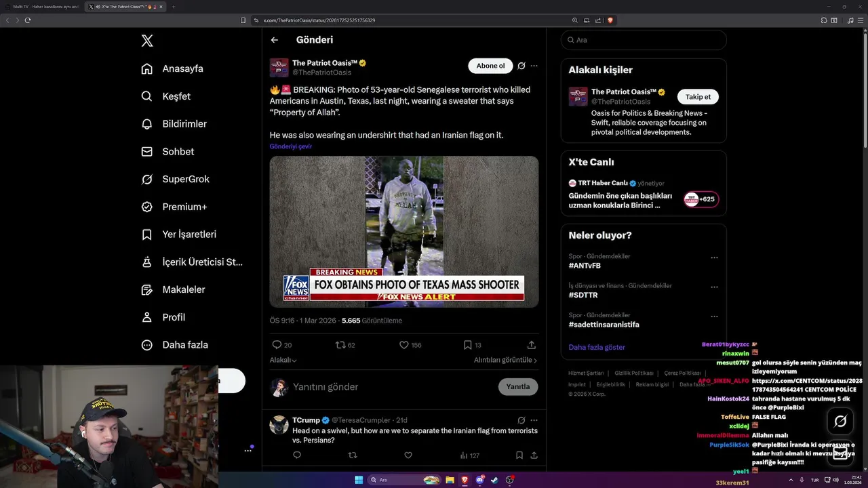Click the URL address bar
The height and width of the screenshot is (488, 868).
click(414, 20)
